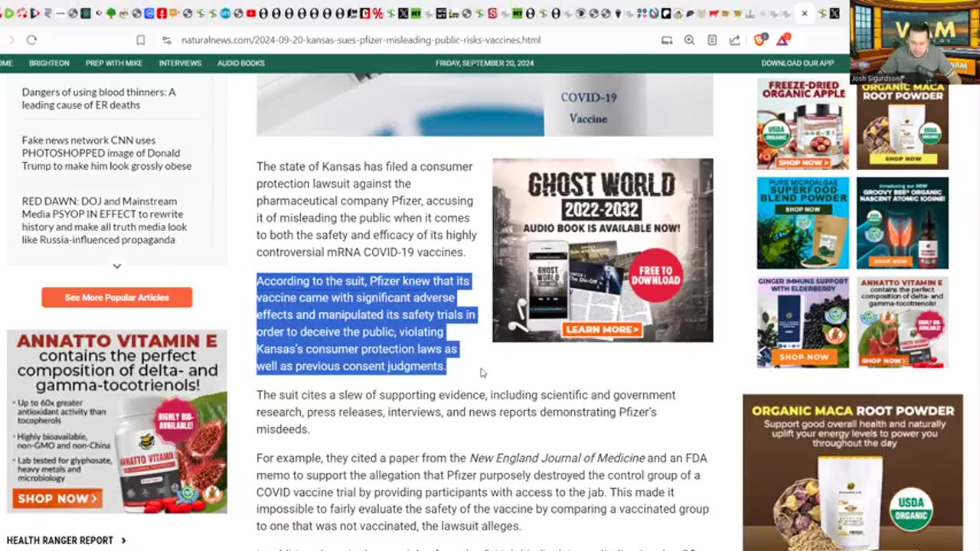This screenshot has height=551, width=980.
Task: Close the active browser tab
Action: [805, 13]
